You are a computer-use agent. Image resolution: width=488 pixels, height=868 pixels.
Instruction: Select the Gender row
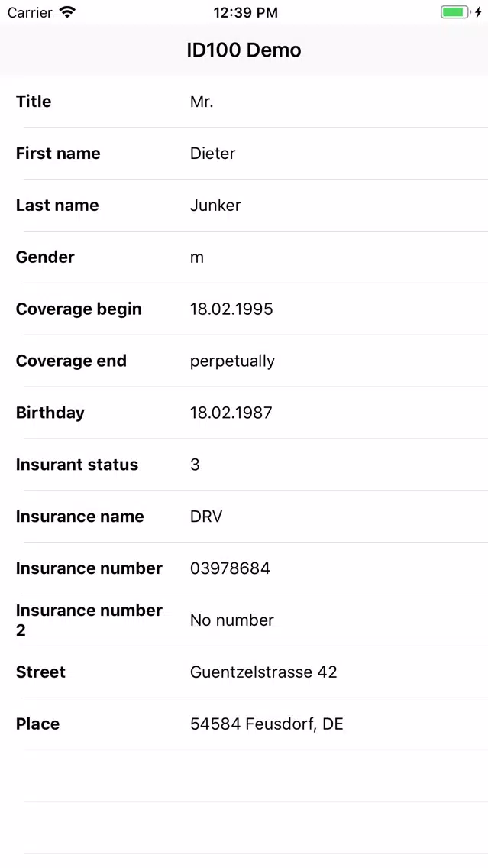pos(244,257)
